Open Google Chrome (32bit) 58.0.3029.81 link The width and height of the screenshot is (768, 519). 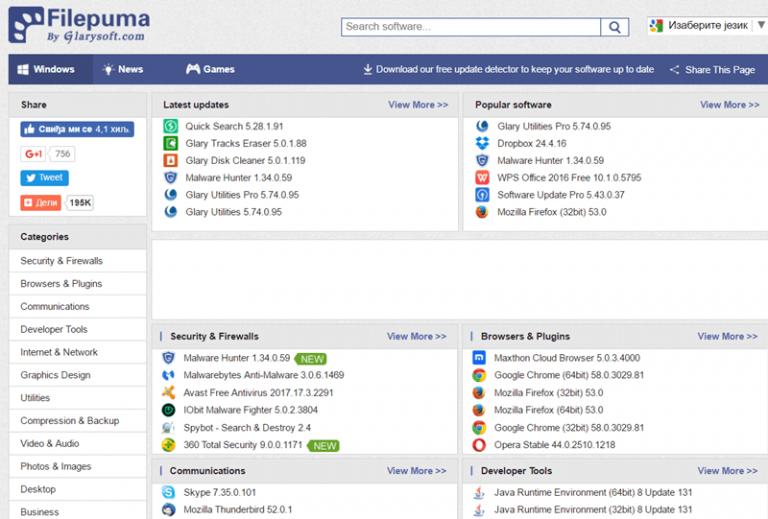(569, 428)
